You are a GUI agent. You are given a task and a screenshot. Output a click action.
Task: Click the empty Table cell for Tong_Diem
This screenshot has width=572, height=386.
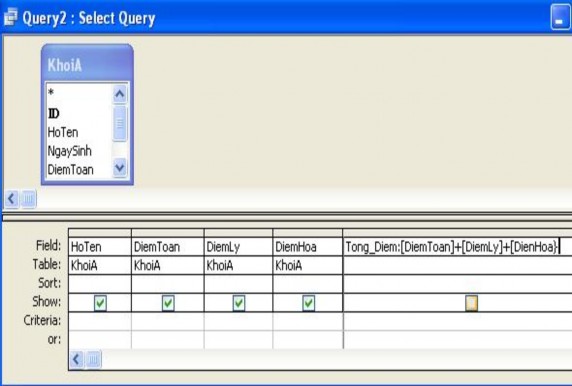tap(457, 265)
